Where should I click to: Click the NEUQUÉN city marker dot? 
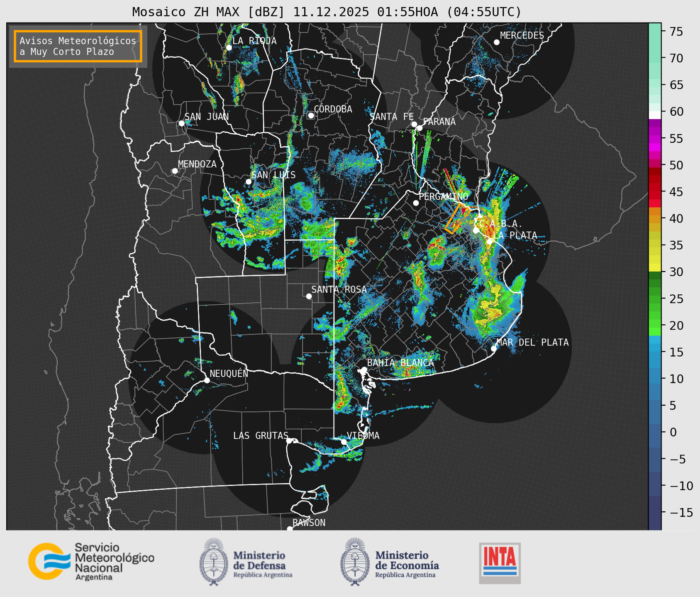pyautogui.click(x=207, y=380)
